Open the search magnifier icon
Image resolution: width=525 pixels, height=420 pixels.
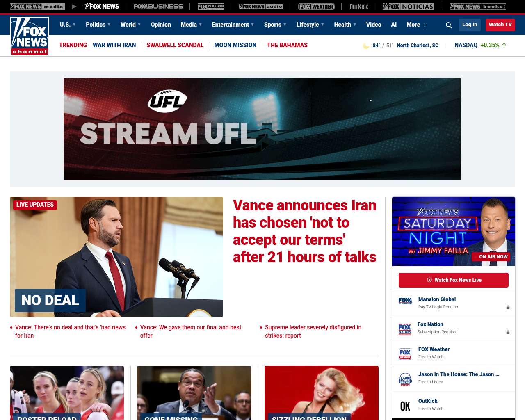coord(449,25)
